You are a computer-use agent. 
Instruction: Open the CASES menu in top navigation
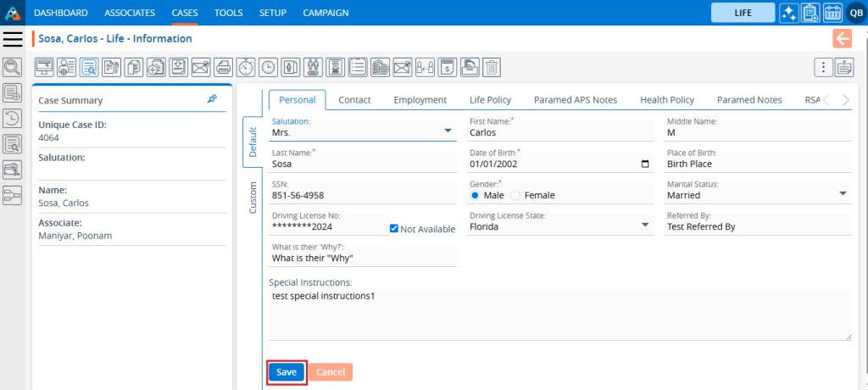click(185, 13)
